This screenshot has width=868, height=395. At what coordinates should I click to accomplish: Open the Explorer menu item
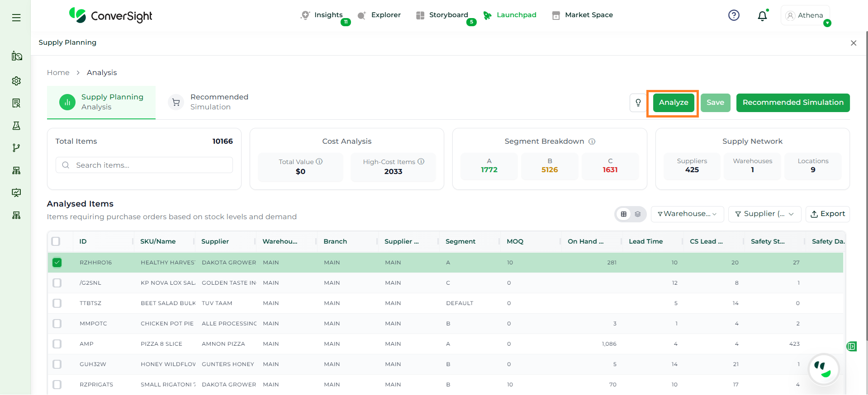point(379,15)
